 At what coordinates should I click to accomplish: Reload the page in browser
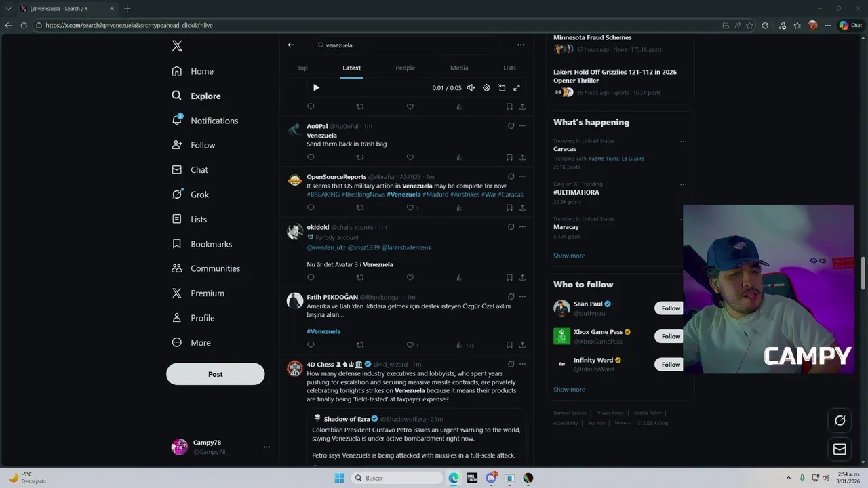[x=24, y=25]
